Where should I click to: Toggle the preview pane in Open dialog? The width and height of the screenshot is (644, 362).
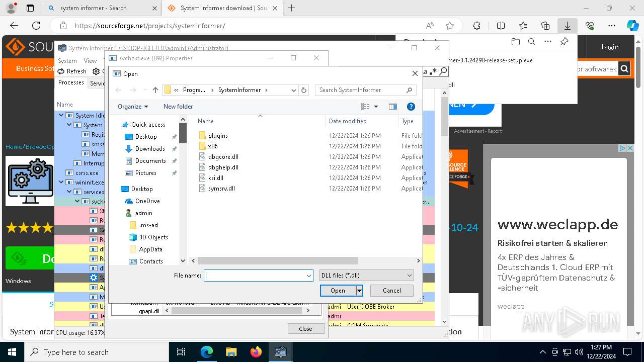coord(393,107)
